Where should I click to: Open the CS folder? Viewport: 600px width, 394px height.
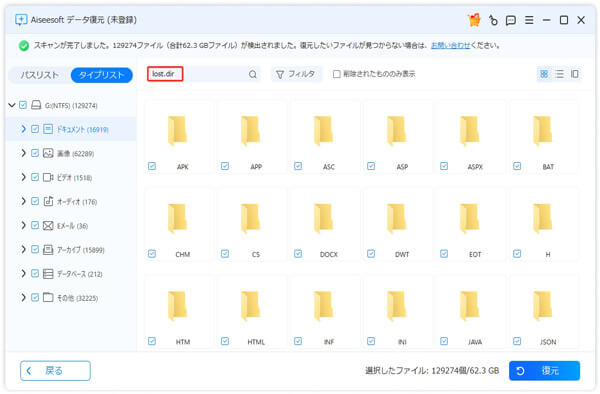[250, 219]
